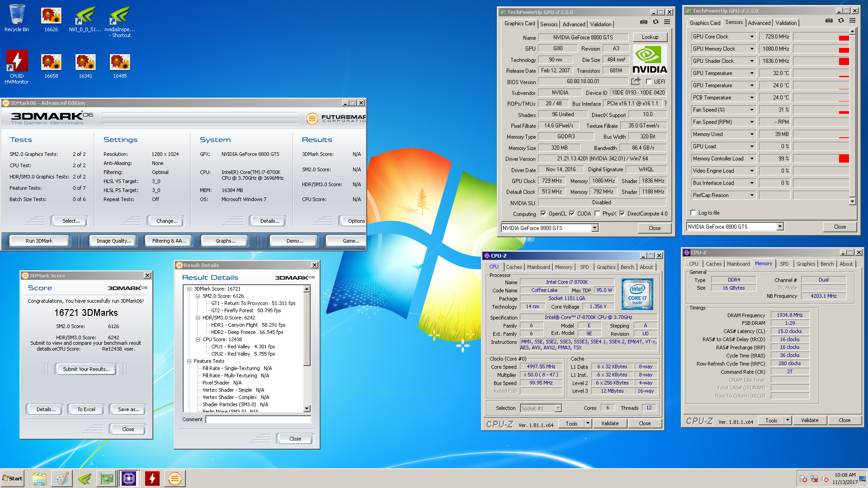Collapse the 3DMark Score tree node
Viewport: 868px width, 488px height.
(189, 289)
